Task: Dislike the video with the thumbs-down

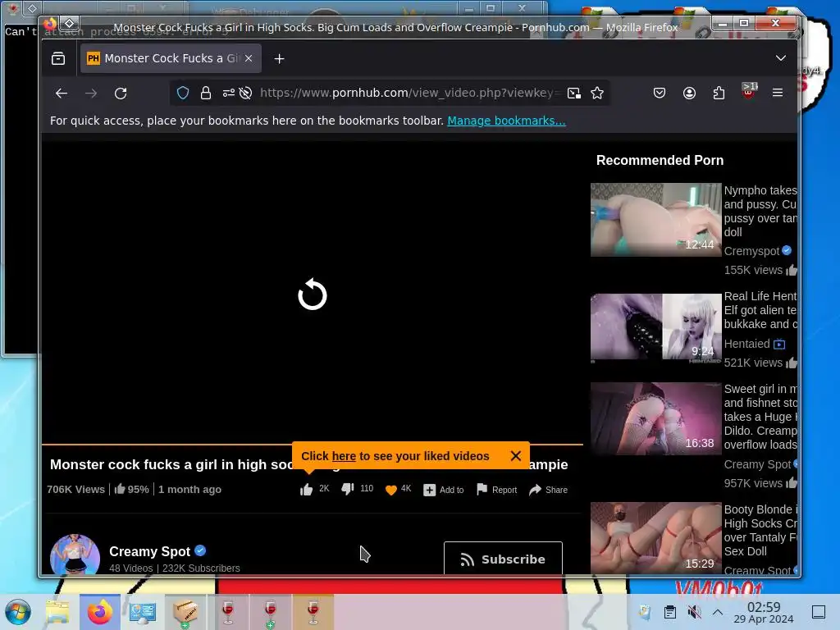Action: [348, 489]
